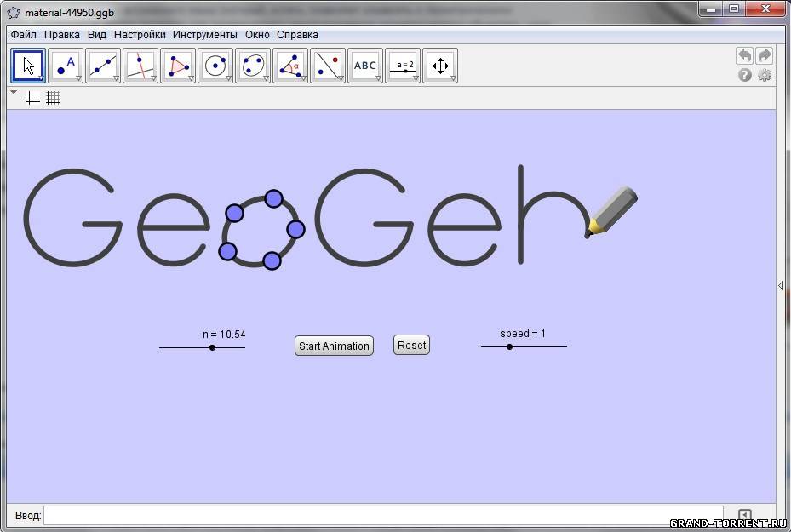
Task: Open Polygon tool dropdown arrow
Action: point(191,78)
